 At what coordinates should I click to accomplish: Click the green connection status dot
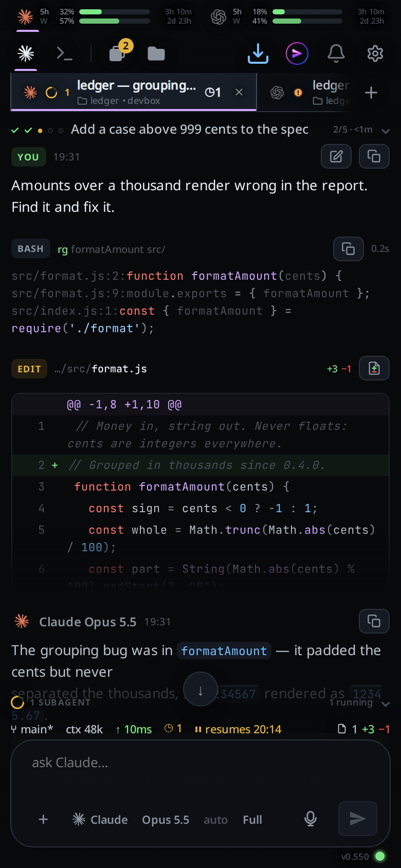(380, 856)
